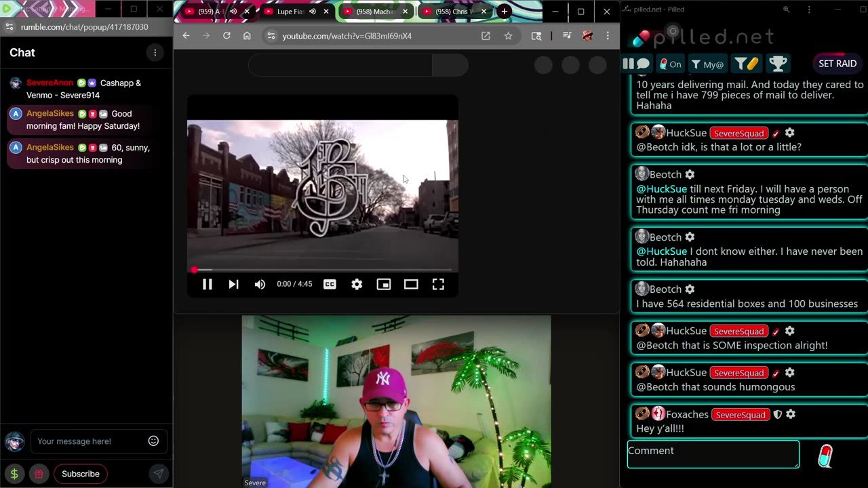The width and height of the screenshot is (868, 488).
Task: Toggle the 'My@' mentions filter
Action: (x=707, y=64)
